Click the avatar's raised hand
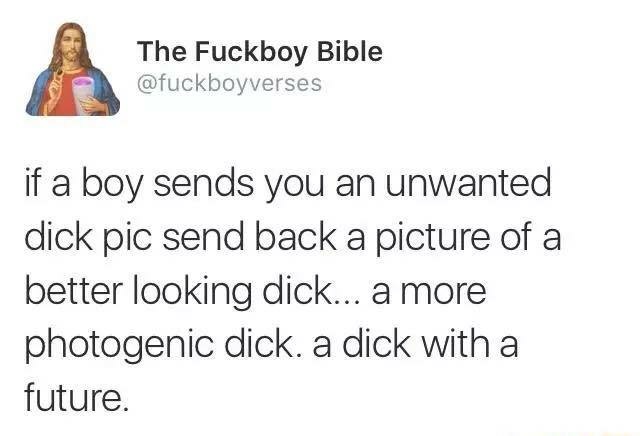640x436 pixels. coord(55,82)
